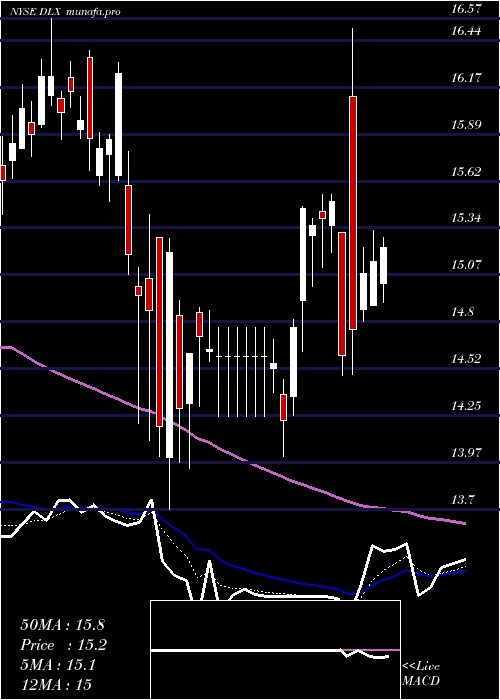Click the 16.44 price level label

pos(466,30)
